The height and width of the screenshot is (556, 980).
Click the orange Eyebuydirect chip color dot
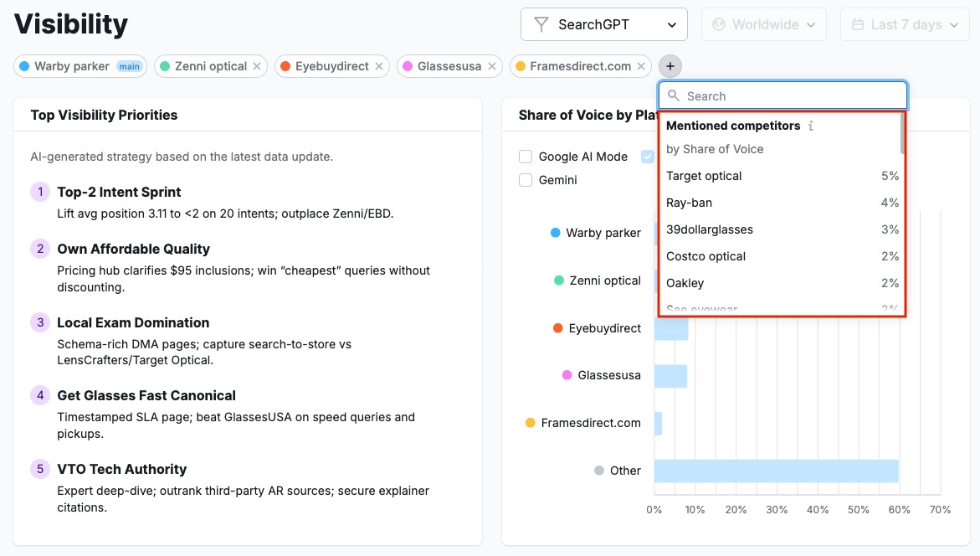[x=285, y=66]
